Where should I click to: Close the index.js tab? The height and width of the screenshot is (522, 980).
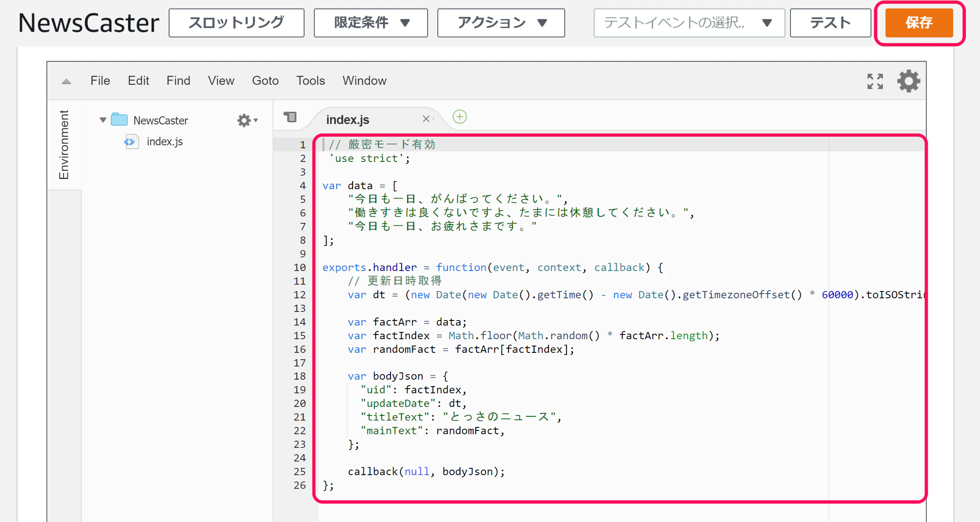tap(425, 119)
